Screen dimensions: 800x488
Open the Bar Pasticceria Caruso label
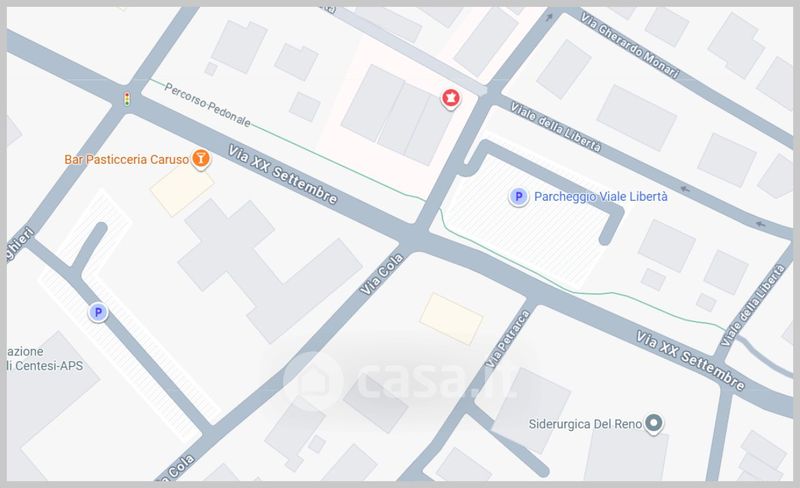pyautogui.click(x=127, y=159)
